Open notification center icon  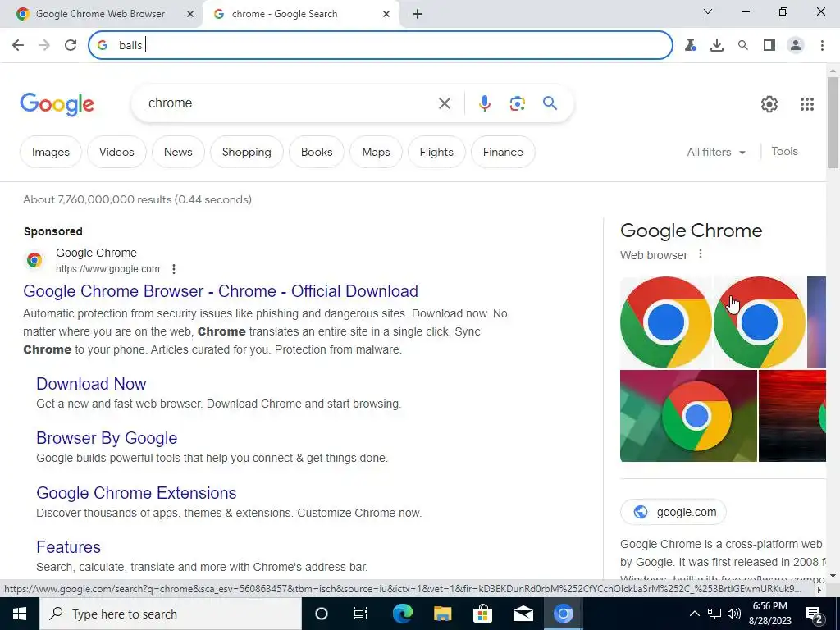(814, 614)
